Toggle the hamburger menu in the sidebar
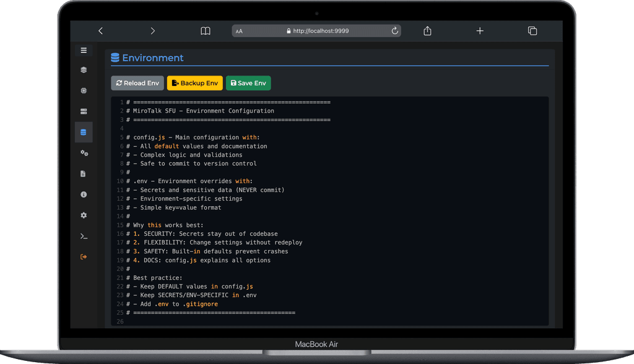Image resolution: width=634 pixels, height=364 pixels. tap(84, 50)
